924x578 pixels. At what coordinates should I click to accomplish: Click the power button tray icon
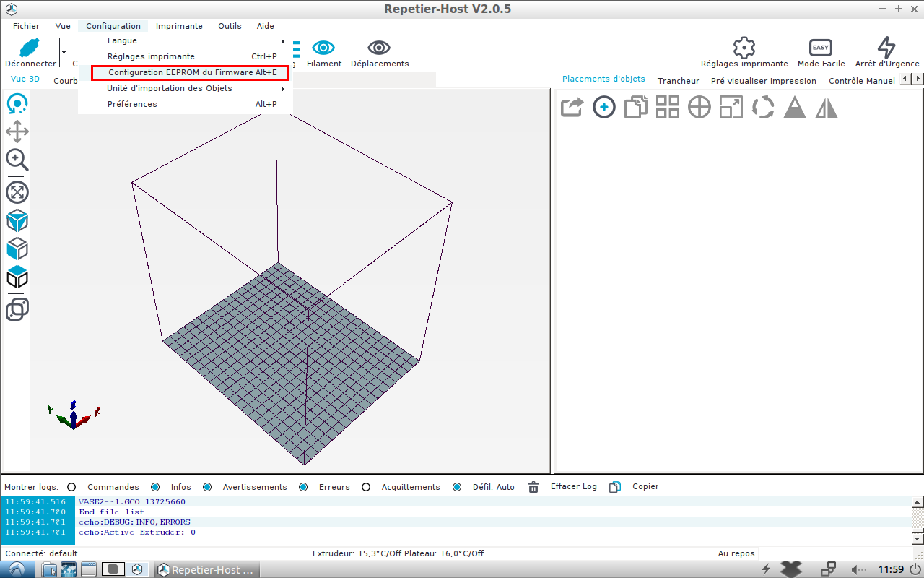coord(914,569)
